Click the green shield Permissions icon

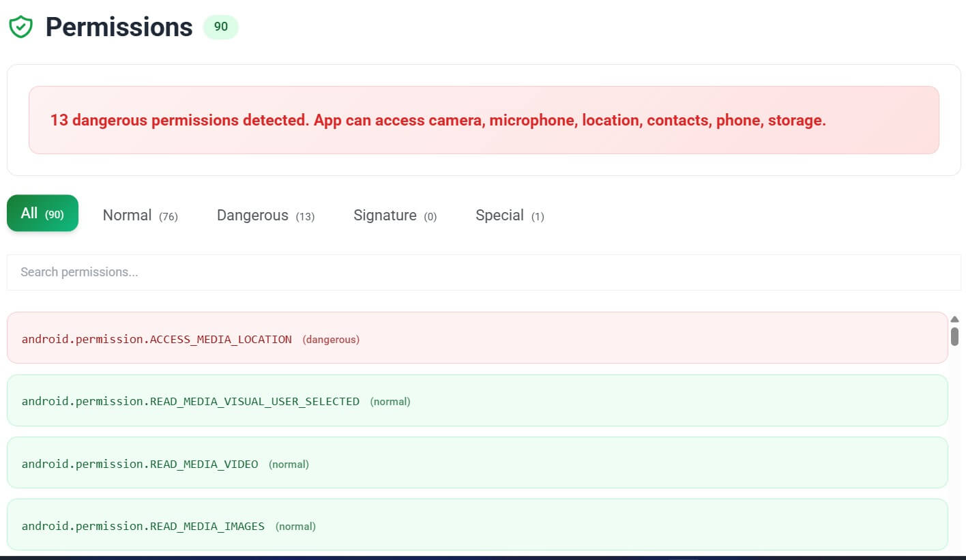(21, 27)
